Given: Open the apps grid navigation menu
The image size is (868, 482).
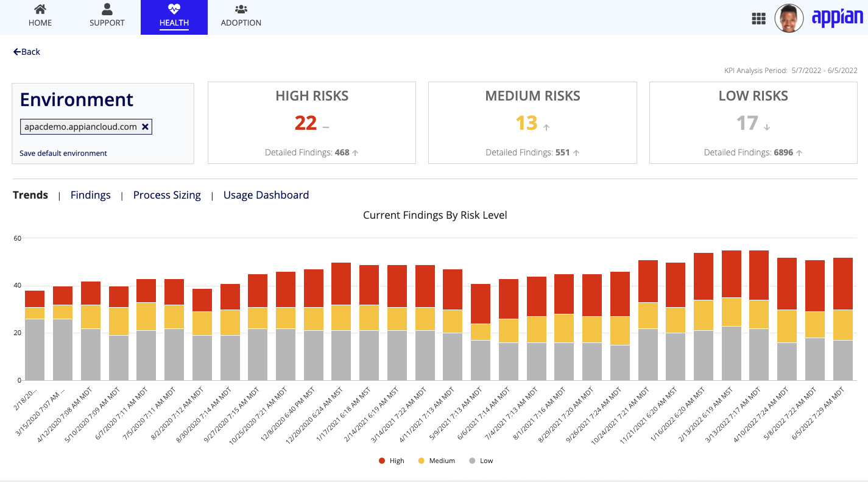Looking at the screenshot, I should pyautogui.click(x=758, y=19).
